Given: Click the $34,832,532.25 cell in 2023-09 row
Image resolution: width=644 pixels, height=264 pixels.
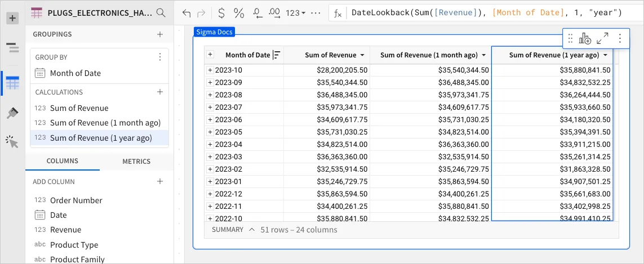Looking at the screenshot, I should pos(552,83).
